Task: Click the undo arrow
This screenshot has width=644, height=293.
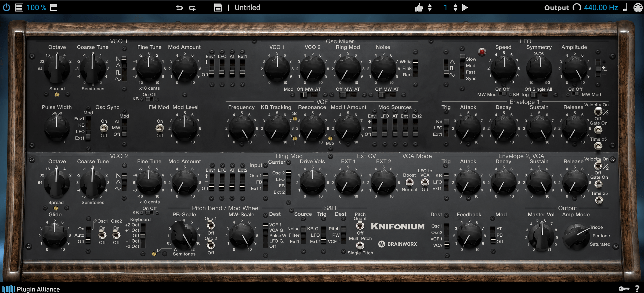Action: pos(179,8)
